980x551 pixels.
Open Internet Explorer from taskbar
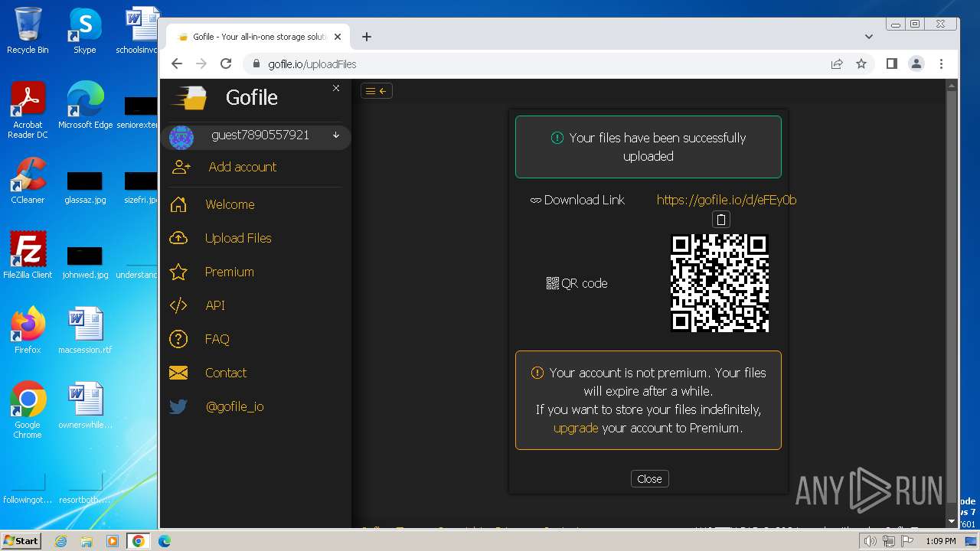tap(61, 541)
